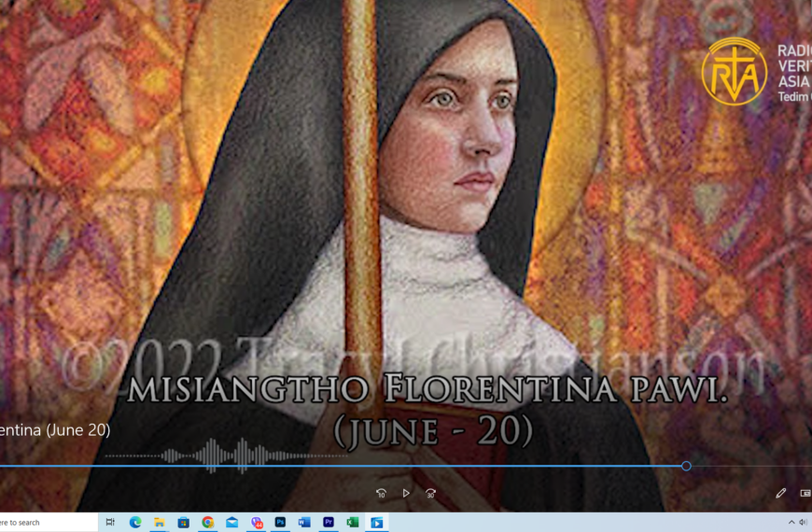Open Viber with 44 notifications
Viewport: 812px width, 532px height.
[x=257, y=522]
